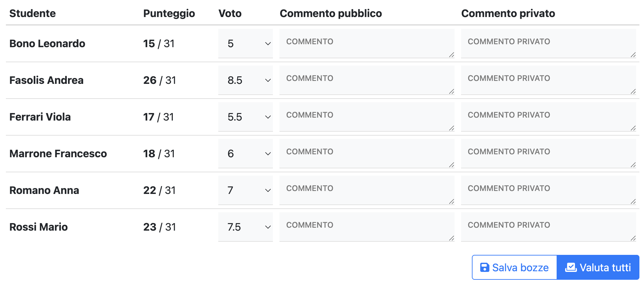Select the private comment field for Romano Anna
The image size is (644, 285).
tap(548, 190)
